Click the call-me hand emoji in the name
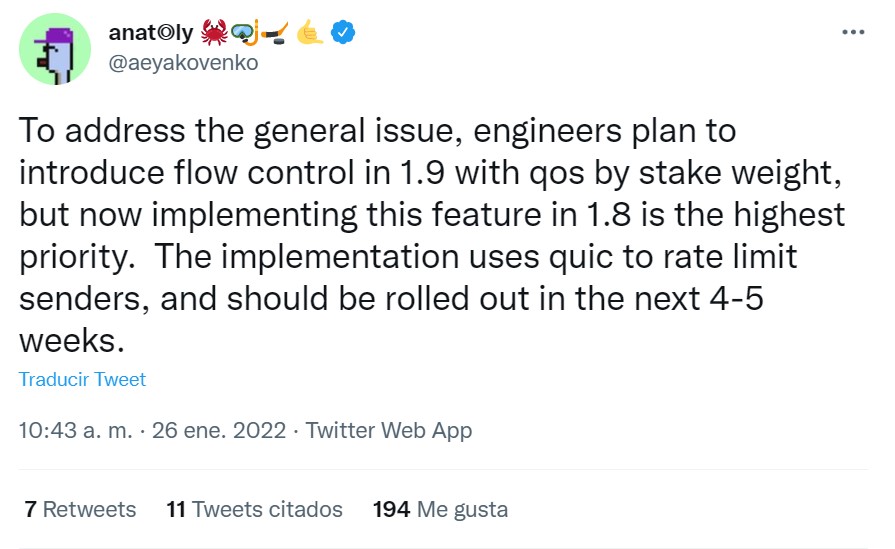This screenshot has height=549, width=895. (x=310, y=33)
